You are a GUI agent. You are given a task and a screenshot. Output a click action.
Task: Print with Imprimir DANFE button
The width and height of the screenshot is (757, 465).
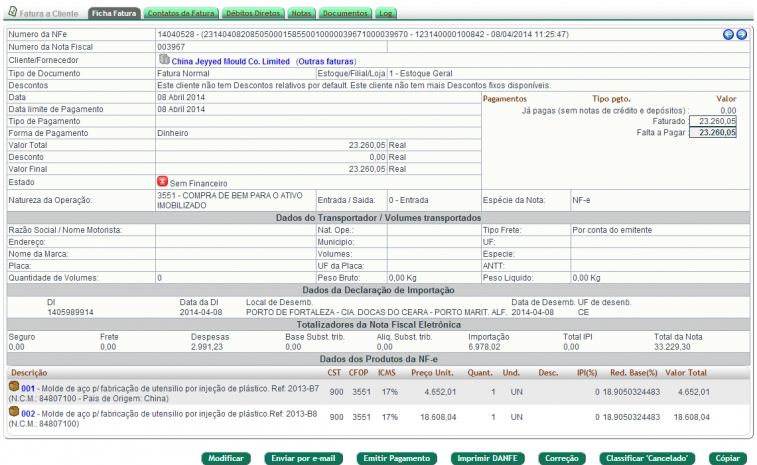pyautogui.click(x=488, y=458)
